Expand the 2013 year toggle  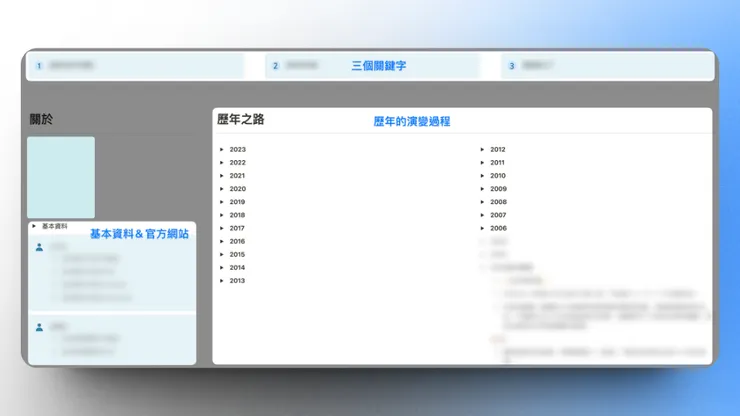click(x=222, y=280)
